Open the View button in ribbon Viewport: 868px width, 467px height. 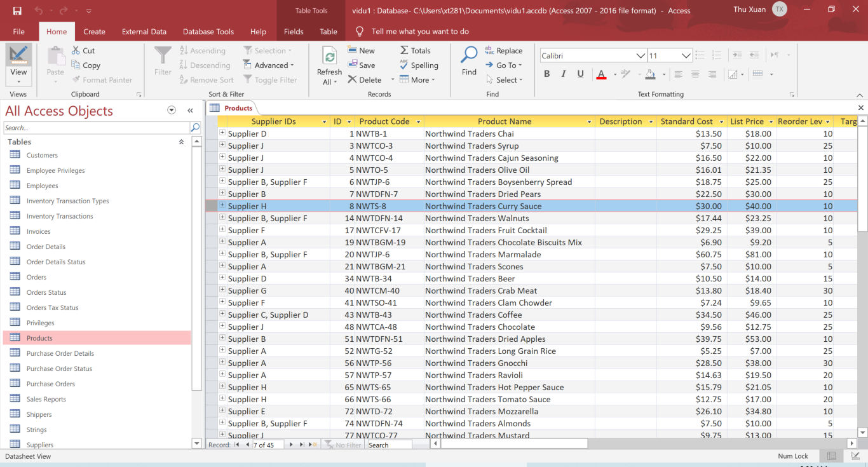(18, 65)
